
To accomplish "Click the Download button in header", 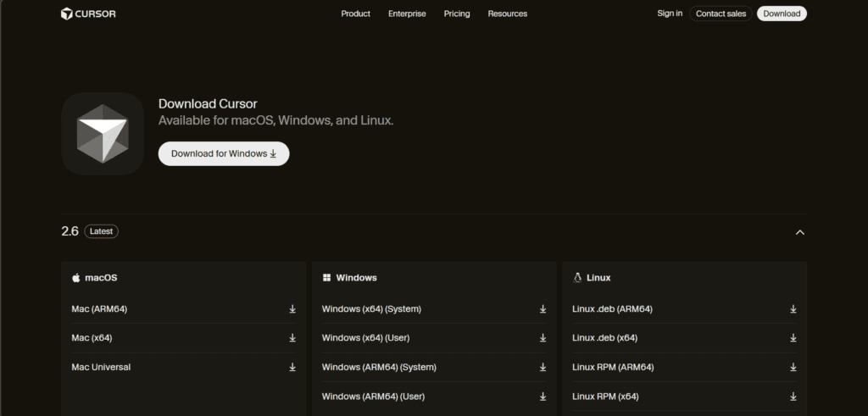I will pos(782,14).
